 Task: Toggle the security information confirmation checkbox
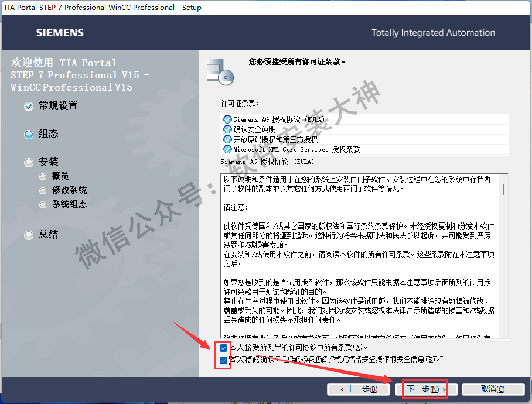pyautogui.click(x=223, y=360)
